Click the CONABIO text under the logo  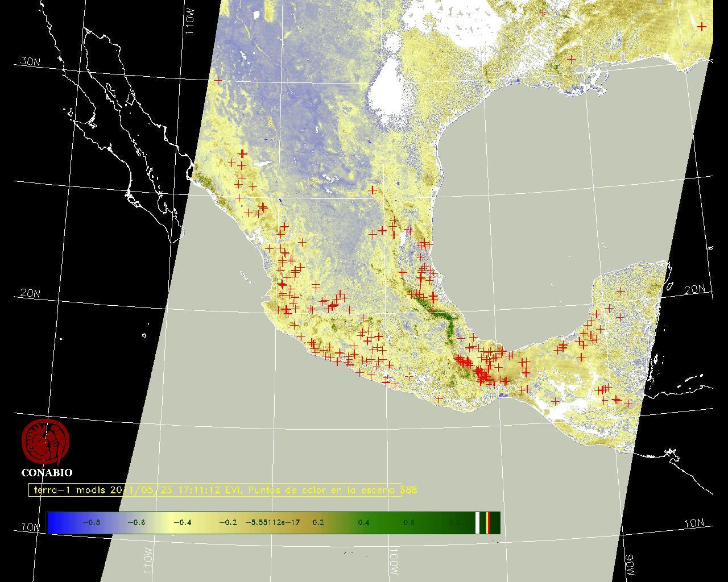point(47,472)
